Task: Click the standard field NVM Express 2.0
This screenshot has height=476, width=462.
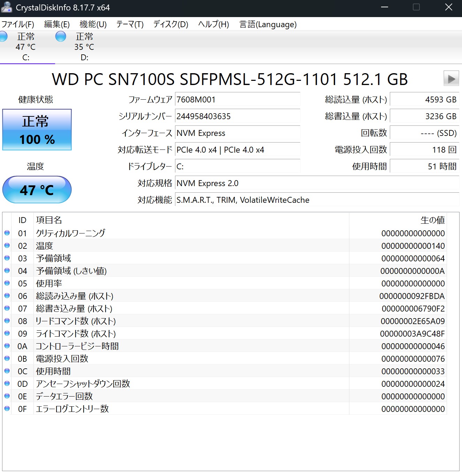Action: pyautogui.click(x=317, y=183)
